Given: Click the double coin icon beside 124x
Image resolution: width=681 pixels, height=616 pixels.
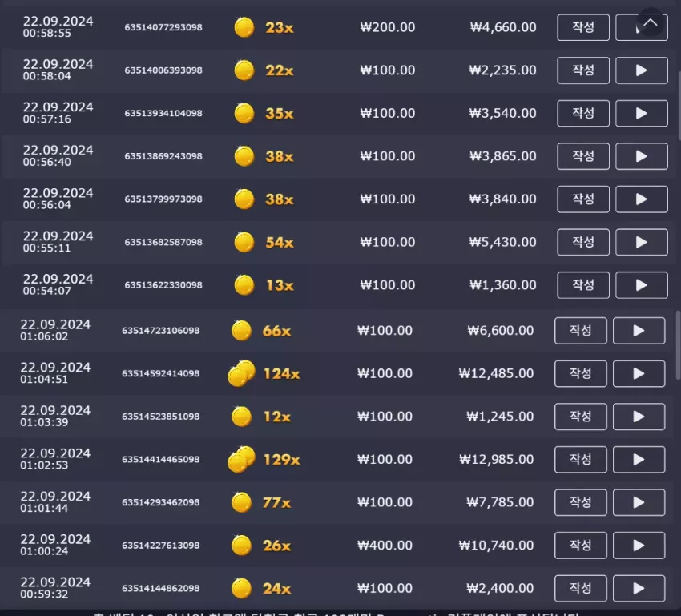Looking at the screenshot, I should click(x=241, y=373).
